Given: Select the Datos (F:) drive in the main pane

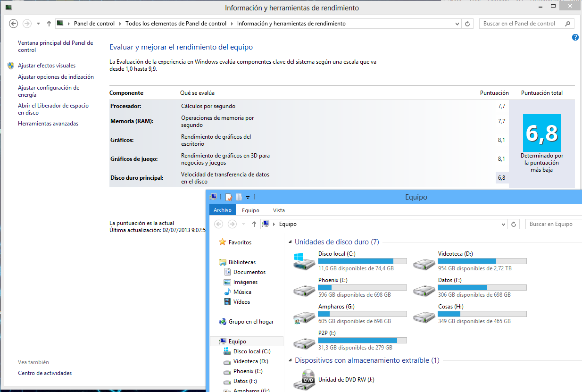Looking at the screenshot, I should point(470,287).
